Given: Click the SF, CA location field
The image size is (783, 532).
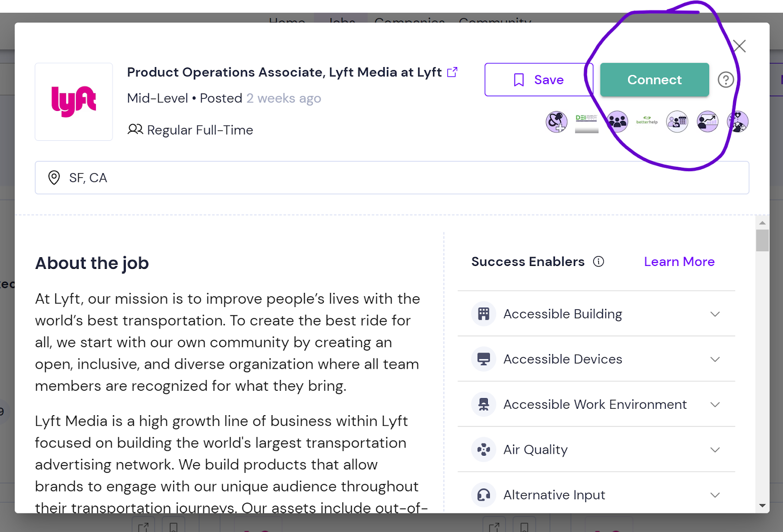Looking at the screenshot, I should pyautogui.click(x=391, y=177).
